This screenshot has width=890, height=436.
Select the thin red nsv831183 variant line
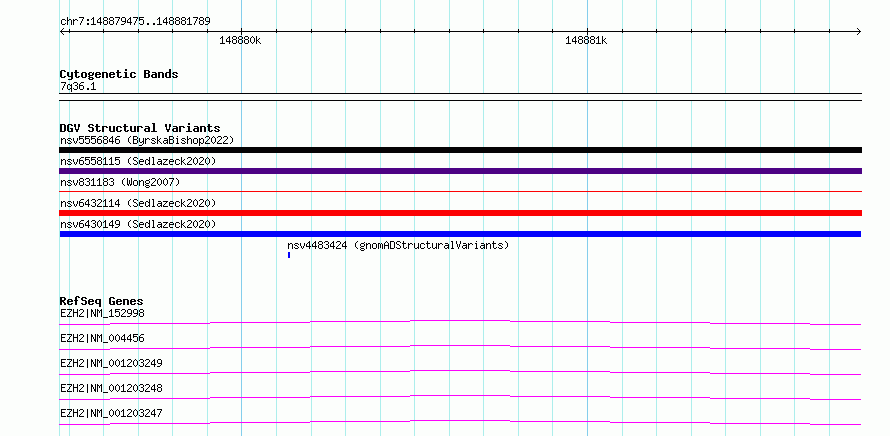pos(460,192)
